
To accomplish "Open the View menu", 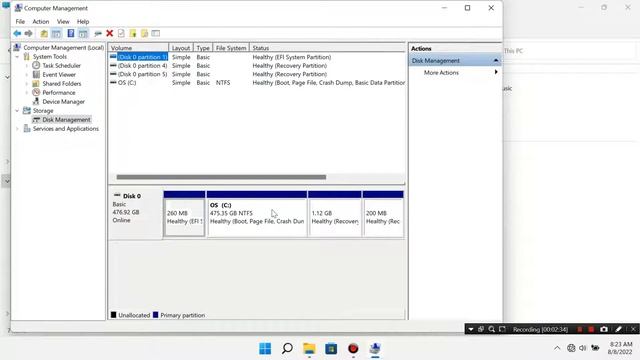I will [x=63, y=22].
